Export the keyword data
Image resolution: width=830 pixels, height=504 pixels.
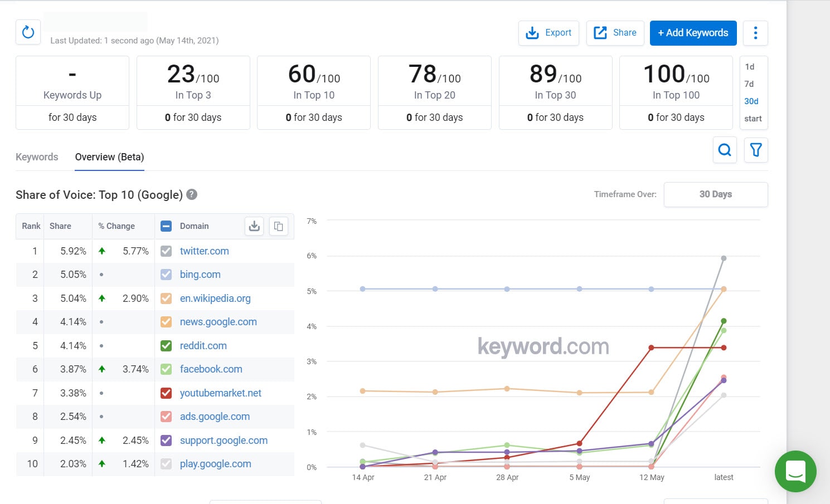(548, 33)
